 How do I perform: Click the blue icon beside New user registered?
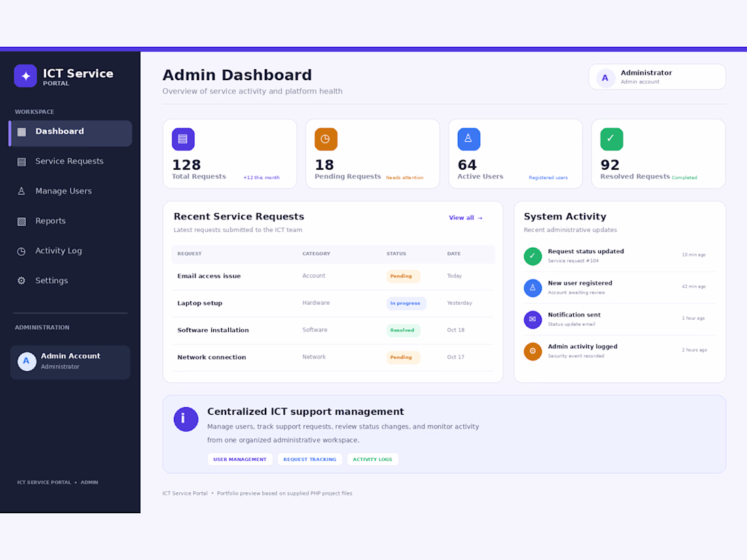(532, 288)
